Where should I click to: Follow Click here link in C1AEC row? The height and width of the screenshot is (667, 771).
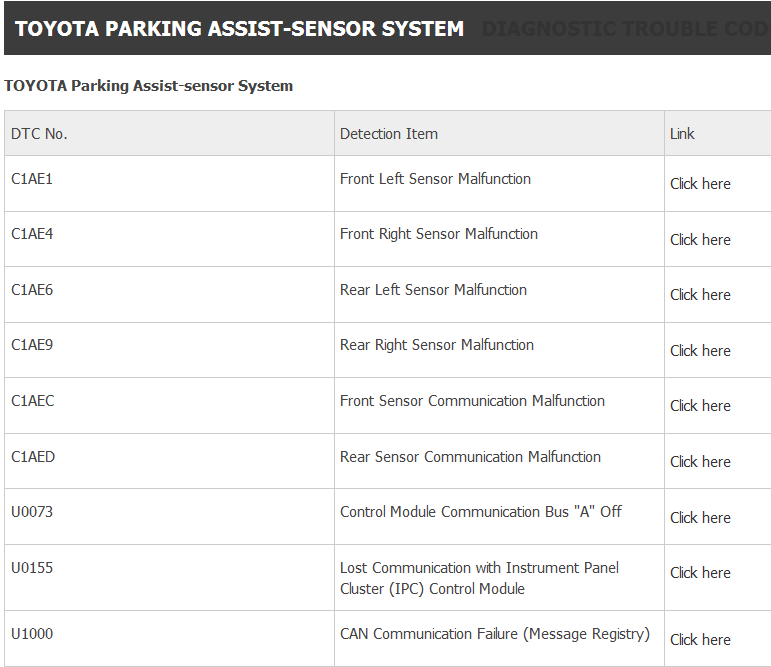(700, 406)
